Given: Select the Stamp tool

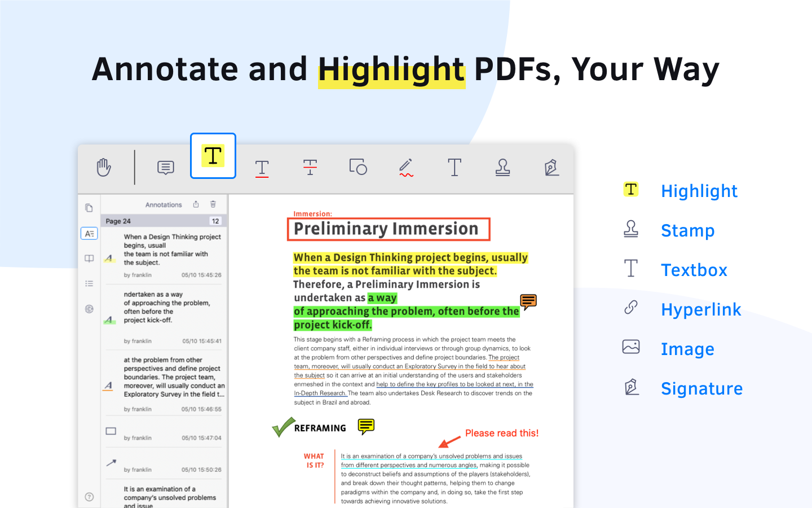Looking at the screenshot, I should (x=503, y=167).
